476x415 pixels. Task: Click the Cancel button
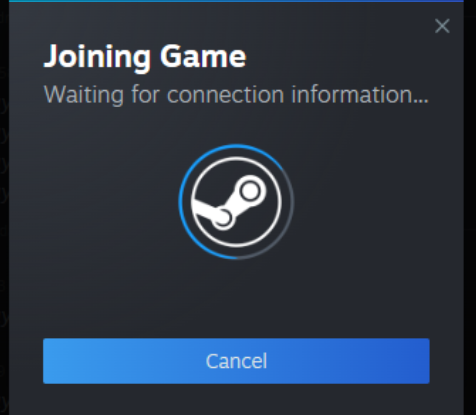(236, 361)
